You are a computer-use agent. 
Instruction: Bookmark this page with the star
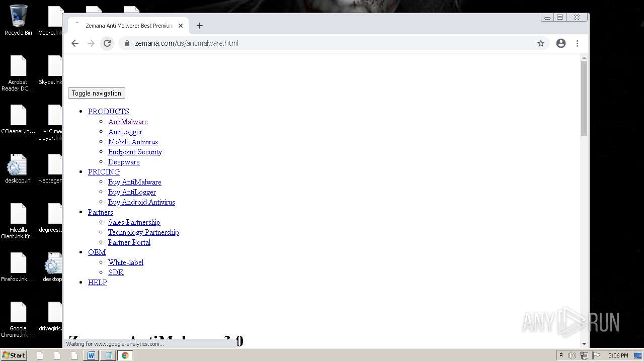541,43
